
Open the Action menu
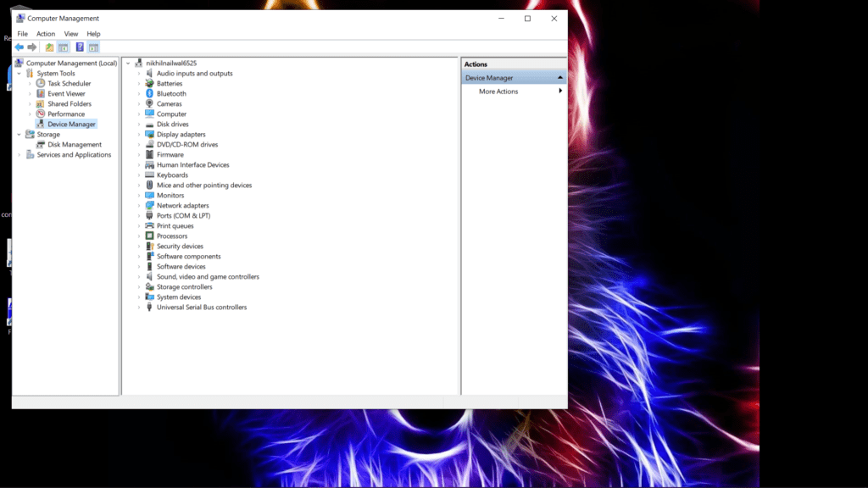[46, 34]
